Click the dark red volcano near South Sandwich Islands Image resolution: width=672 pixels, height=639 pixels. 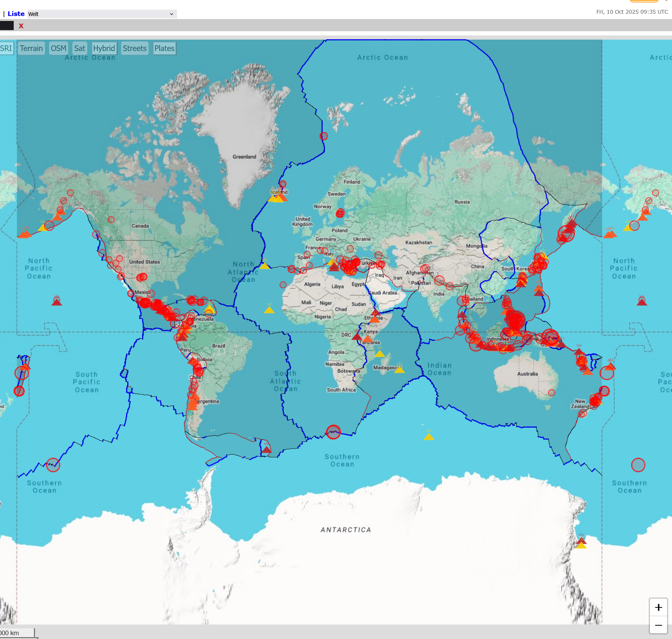[x=267, y=450]
